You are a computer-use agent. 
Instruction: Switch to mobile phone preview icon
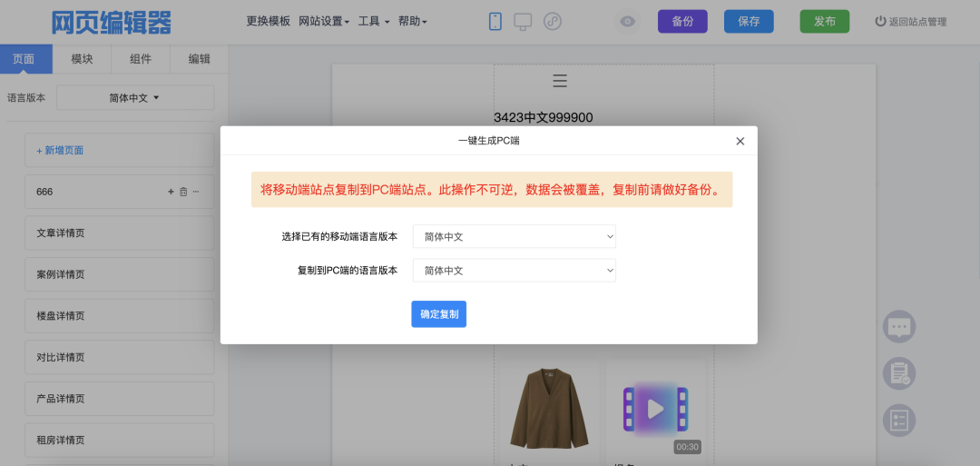(495, 21)
